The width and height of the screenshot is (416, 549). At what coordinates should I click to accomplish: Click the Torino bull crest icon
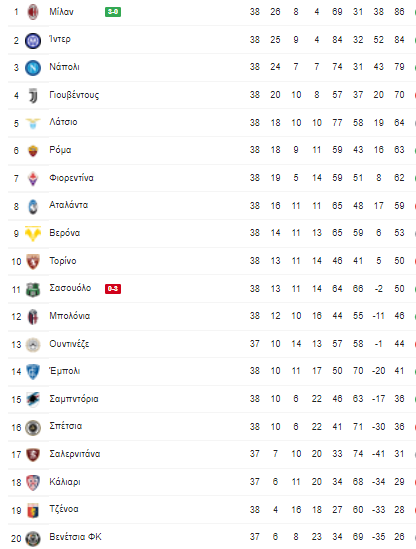pos(33,262)
